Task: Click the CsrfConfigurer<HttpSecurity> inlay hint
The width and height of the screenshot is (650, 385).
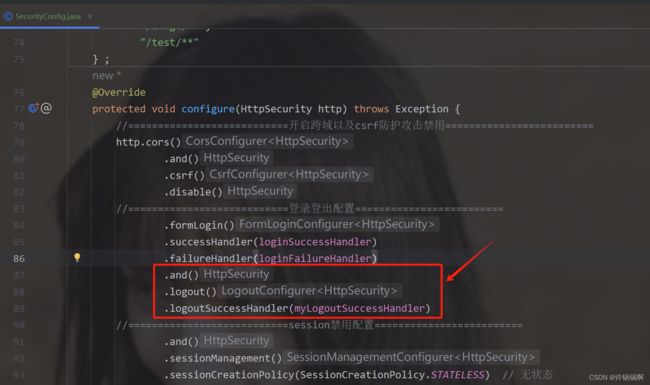Action: pyautogui.click(x=289, y=174)
